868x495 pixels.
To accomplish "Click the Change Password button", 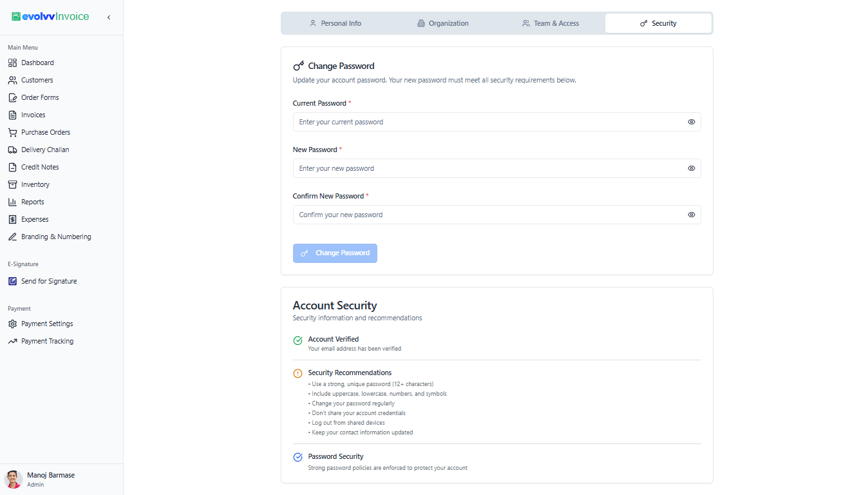I will [x=335, y=253].
